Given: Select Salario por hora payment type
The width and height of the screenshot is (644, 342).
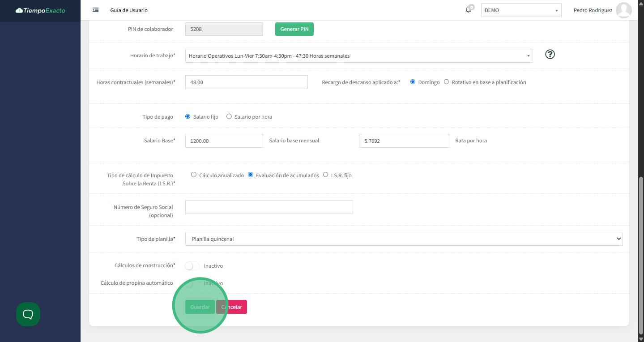Looking at the screenshot, I should click(229, 116).
